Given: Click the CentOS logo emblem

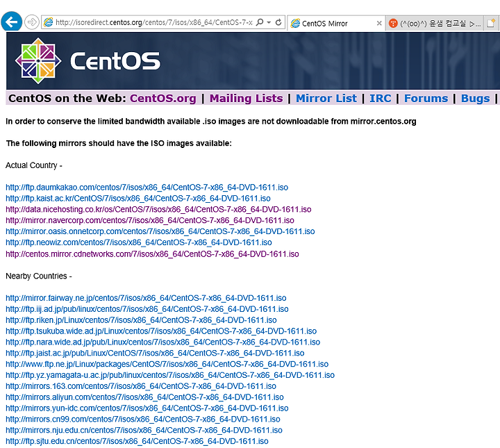Looking at the screenshot, I should 38,60.
